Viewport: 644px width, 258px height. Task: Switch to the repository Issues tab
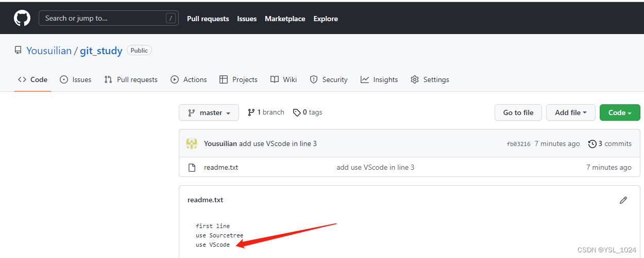point(76,79)
